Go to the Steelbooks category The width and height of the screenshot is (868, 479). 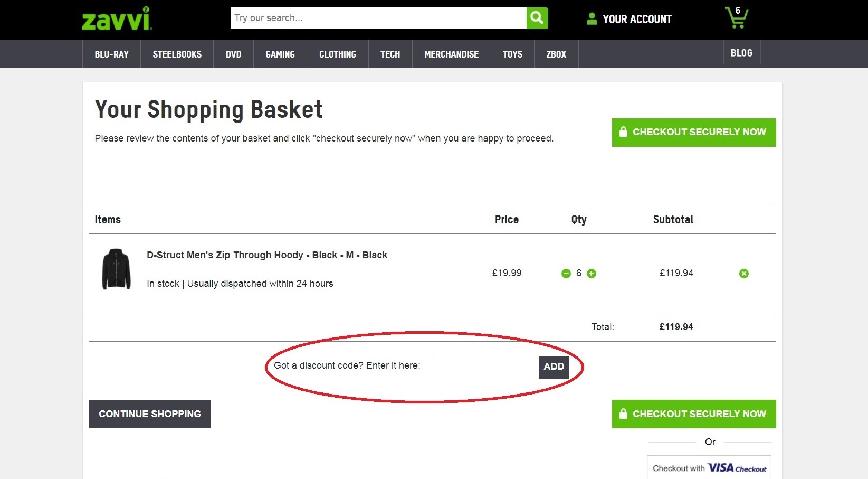point(177,54)
